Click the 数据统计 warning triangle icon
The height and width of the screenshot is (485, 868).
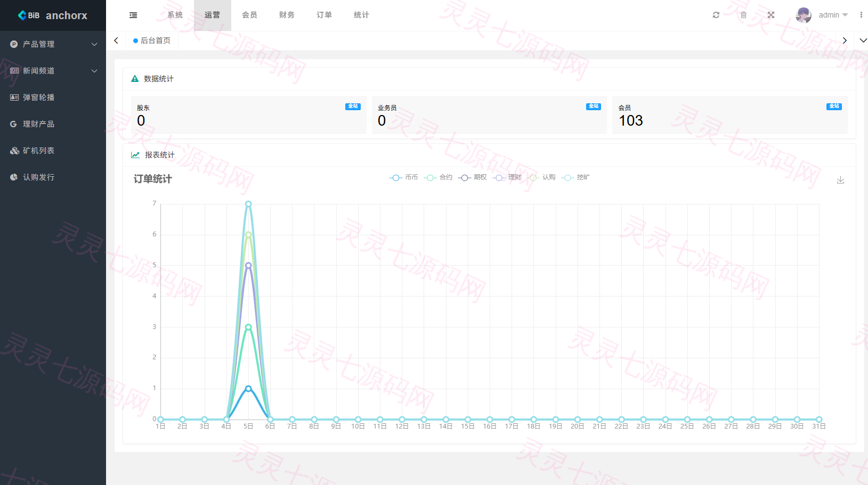pyautogui.click(x=135, y=79)
